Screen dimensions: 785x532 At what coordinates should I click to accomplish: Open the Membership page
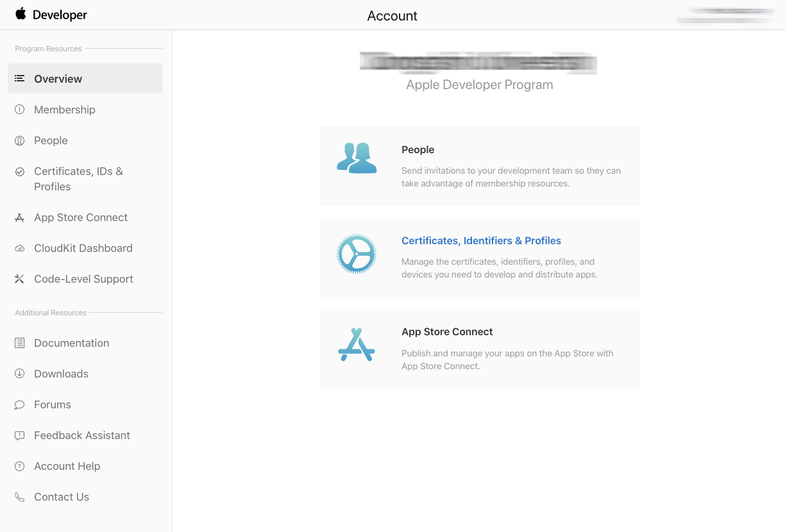click(x=65, y=110)
